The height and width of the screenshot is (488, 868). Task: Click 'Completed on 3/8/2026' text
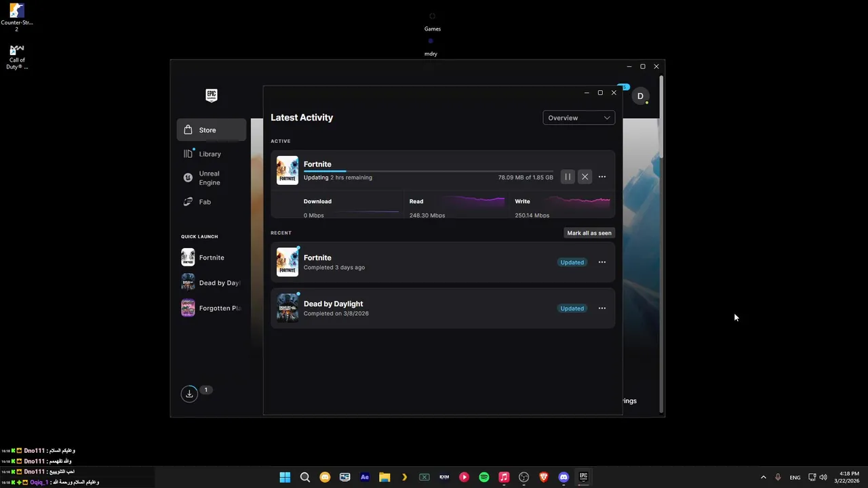(336, 314)
